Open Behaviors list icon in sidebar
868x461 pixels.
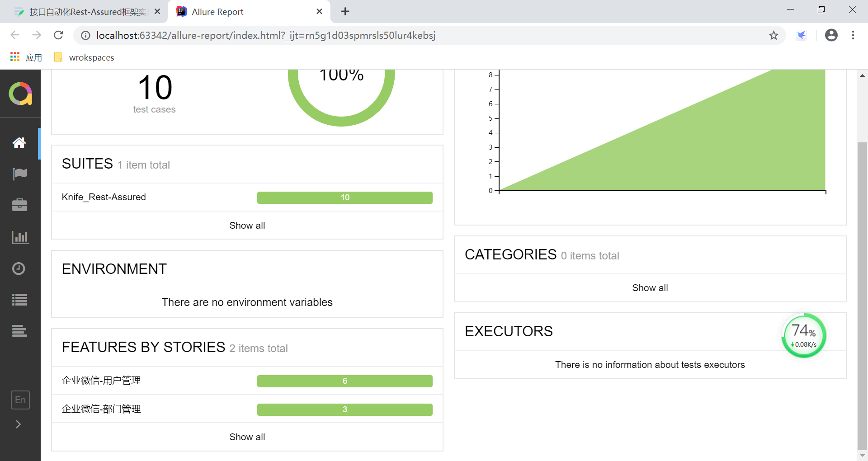pos(19,300)
